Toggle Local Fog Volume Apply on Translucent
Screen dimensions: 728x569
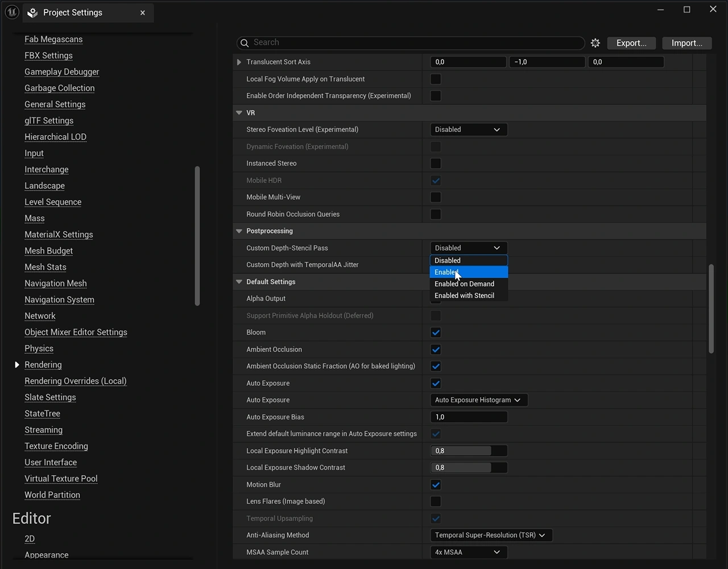pos(436,79)
